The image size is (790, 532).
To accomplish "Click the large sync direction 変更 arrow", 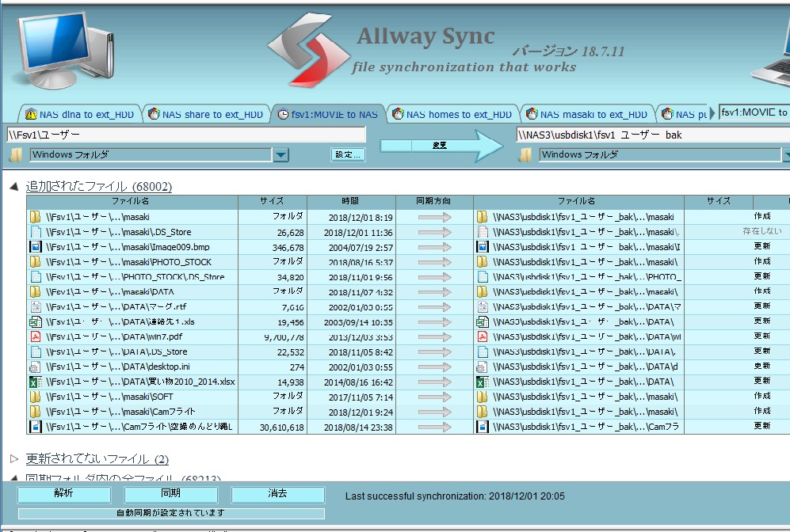I will pos(441,146).
